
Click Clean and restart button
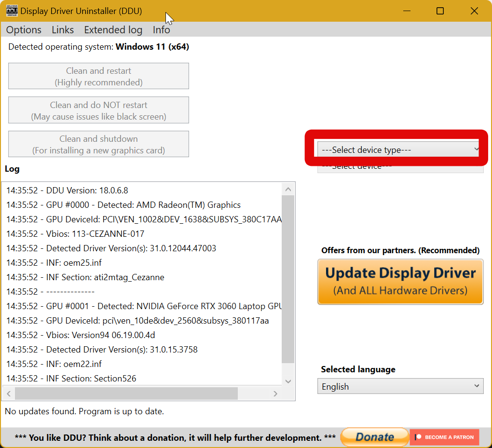(x=98, y=76)
